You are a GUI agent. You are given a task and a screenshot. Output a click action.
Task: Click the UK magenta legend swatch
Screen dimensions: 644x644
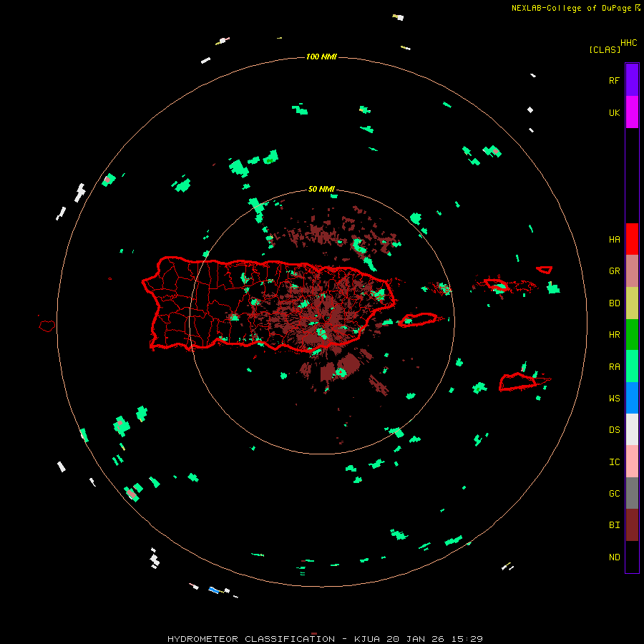click(x=632, y=112)
